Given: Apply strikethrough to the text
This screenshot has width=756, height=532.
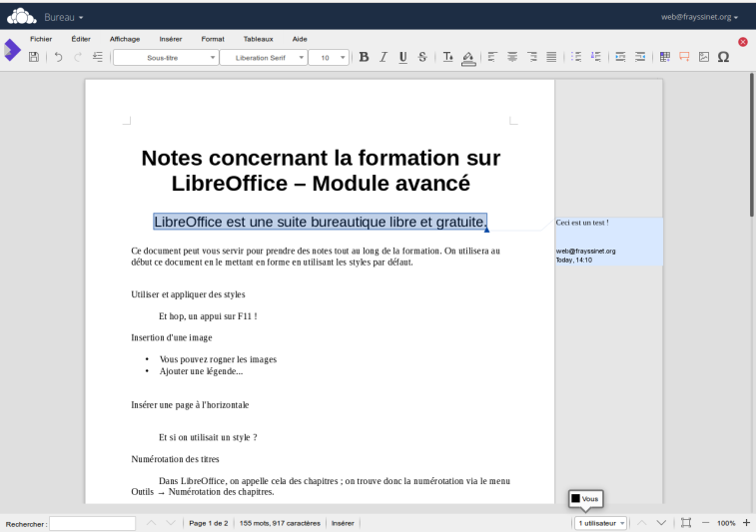Looking at the screenshot, I should 422,57.
